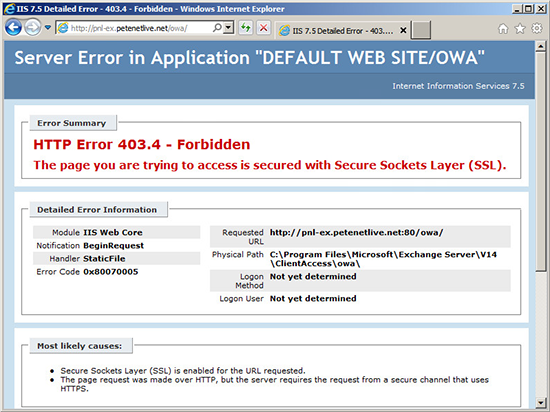This screenshot has height=412, width=550.
Task: Click the Logon Method 'Not yet determined' value
Action: pyautogui.click(x=313, y=276)
